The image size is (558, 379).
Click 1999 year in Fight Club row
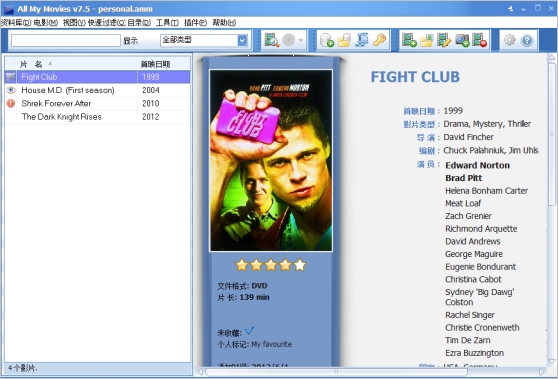151,77
